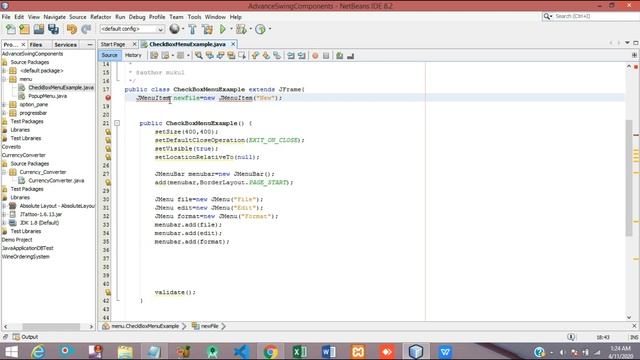Expand the JDK 1.8 (Default) library node
The height and width of the screenshot is (360, 640).
[4, 223]
